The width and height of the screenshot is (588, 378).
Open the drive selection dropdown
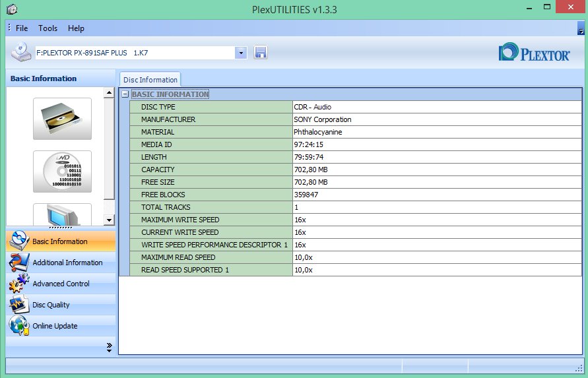point(241,52)
